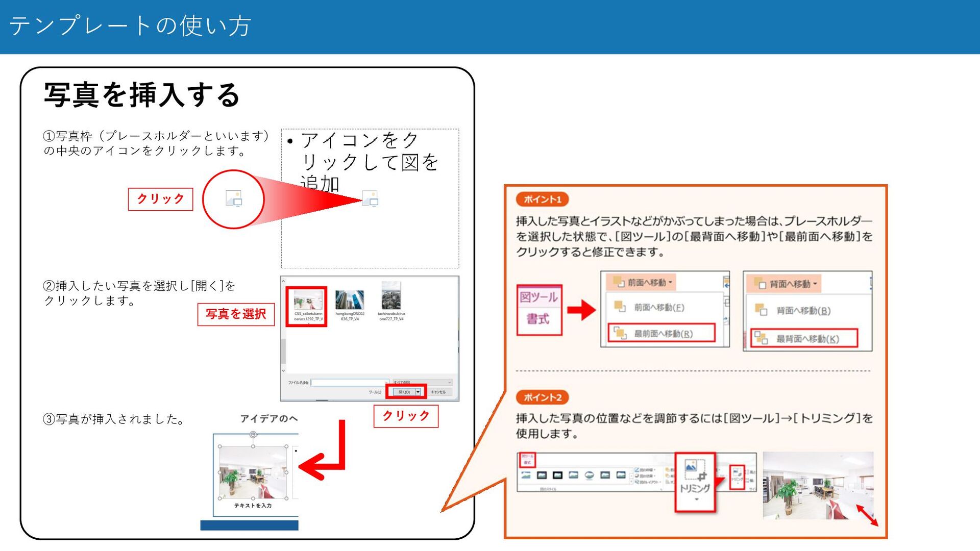
Task: Open the arrow beside 開く(O) button
Action: 419,392
